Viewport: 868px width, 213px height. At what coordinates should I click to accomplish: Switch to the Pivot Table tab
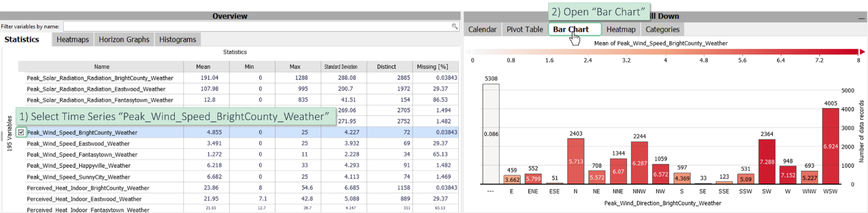[524, 30]
